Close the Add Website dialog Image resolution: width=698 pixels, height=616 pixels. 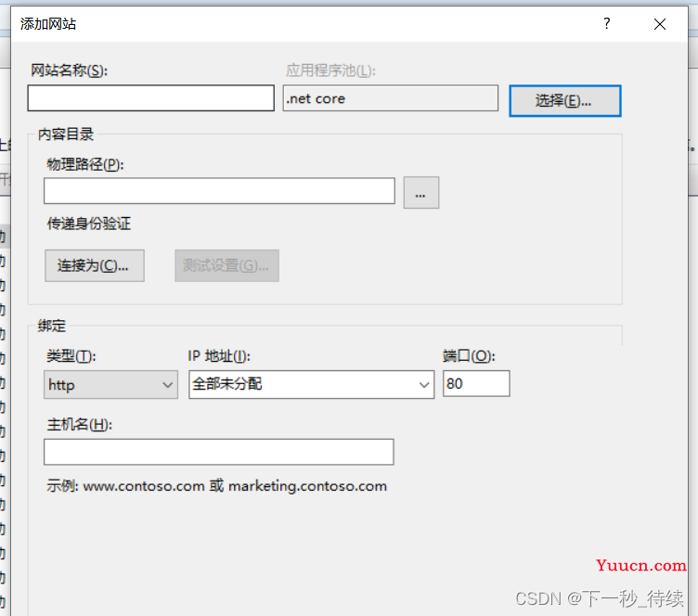(x=660, y=24)
